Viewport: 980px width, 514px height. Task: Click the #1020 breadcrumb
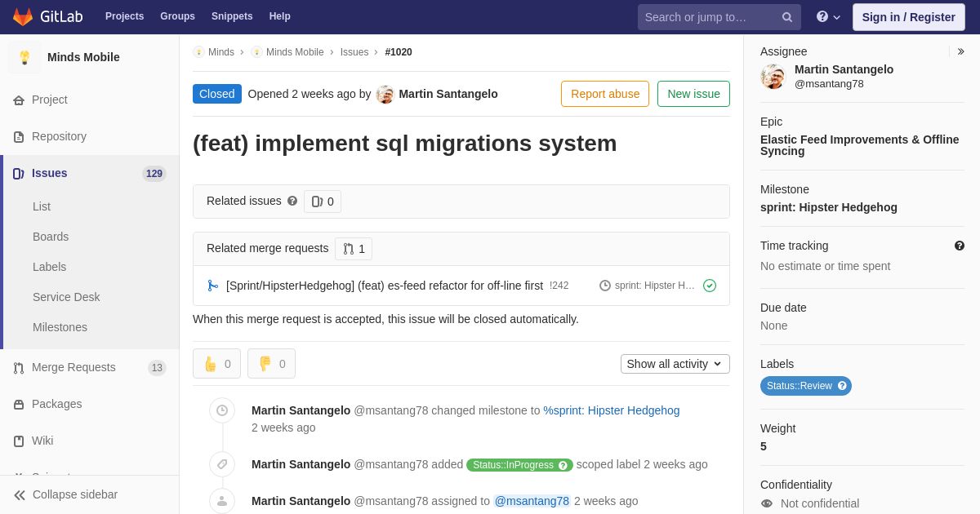pos(399,52)
